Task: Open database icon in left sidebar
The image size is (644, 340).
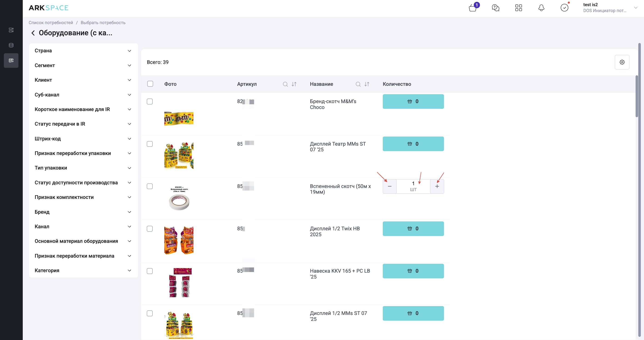Action: click(x=11, y=45)
